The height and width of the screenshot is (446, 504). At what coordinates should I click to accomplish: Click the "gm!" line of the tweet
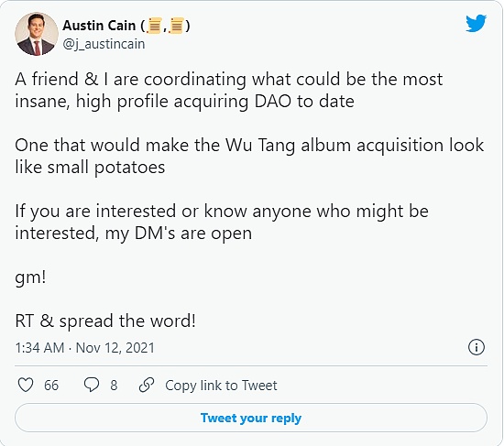30,277
